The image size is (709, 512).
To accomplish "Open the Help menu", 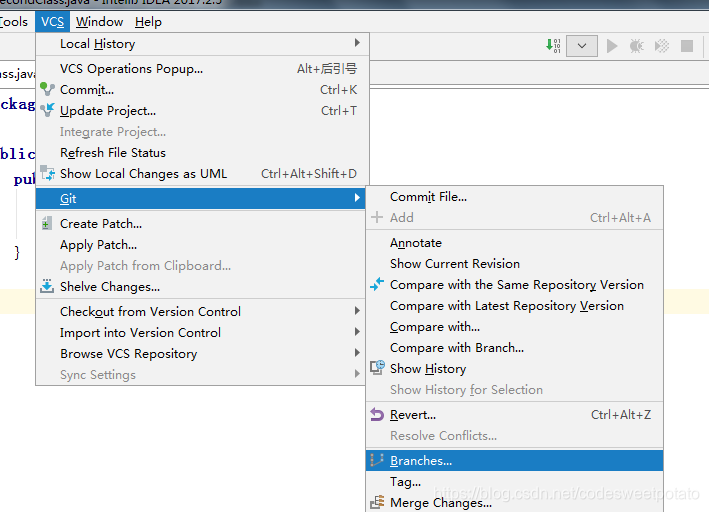I will pos(148,22).
